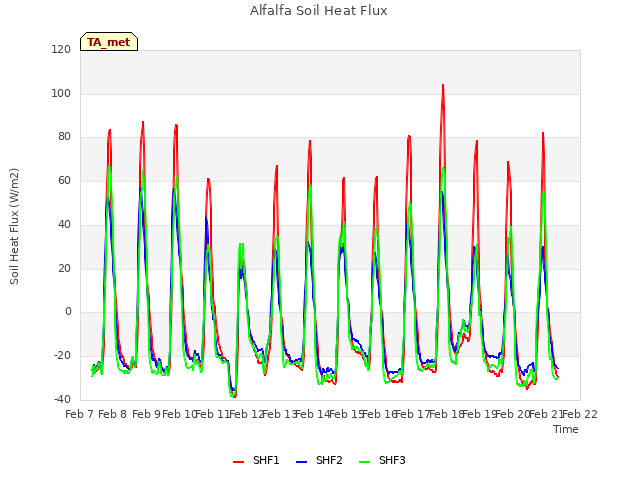The width and height of the screenshot is (640, 480).
Task: Click the Feb 7 x-axis tick label
Action: click(x=79, y=414)
